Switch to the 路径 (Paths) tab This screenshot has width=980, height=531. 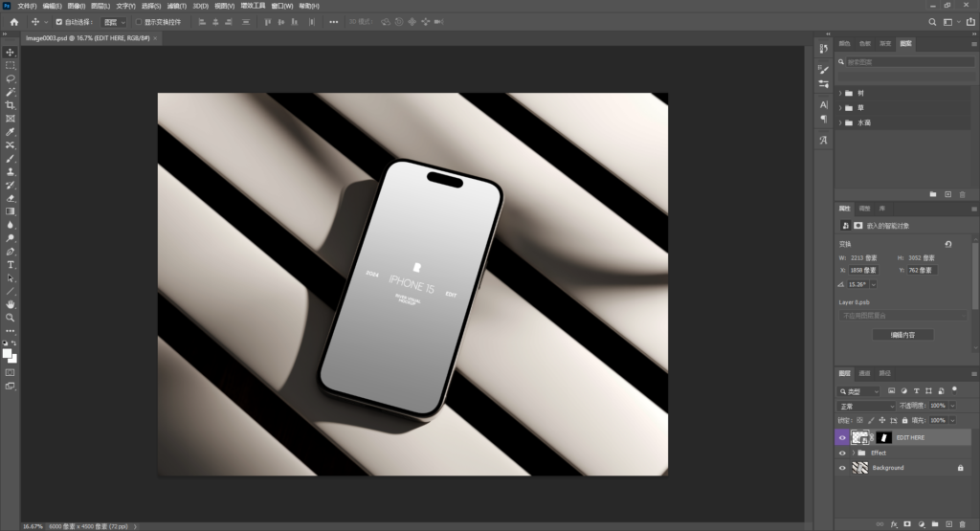885,373
